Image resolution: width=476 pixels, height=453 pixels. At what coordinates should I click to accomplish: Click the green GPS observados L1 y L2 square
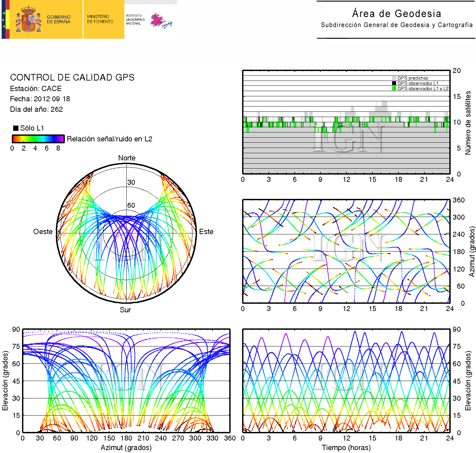394,88
